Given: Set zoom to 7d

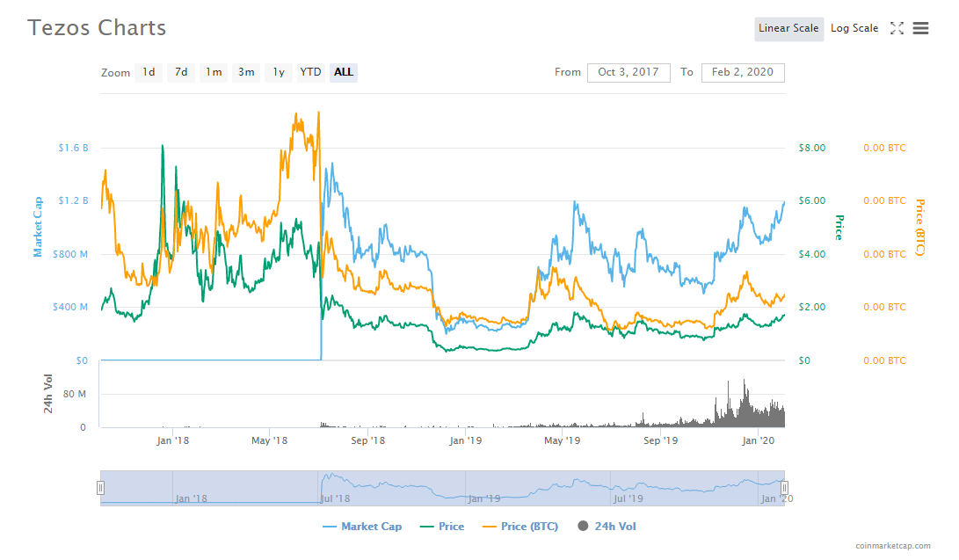Looking at the screenshot, I should 181,72.
